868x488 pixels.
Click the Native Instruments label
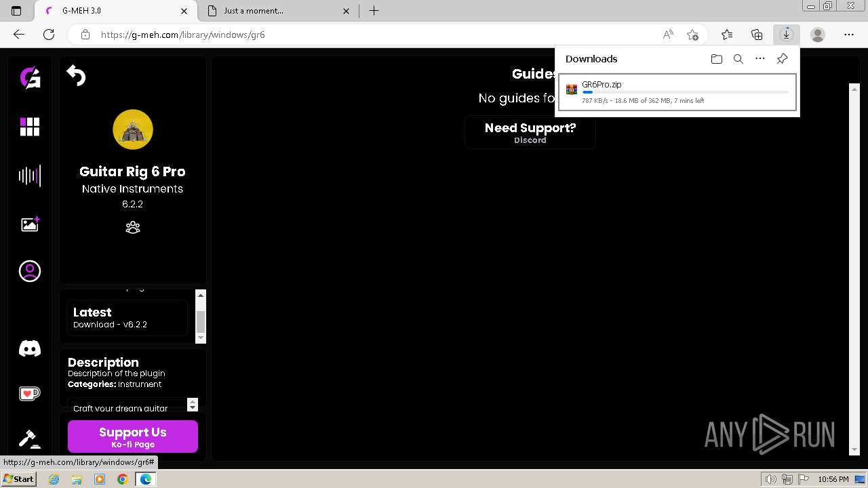tap(132, 189)
